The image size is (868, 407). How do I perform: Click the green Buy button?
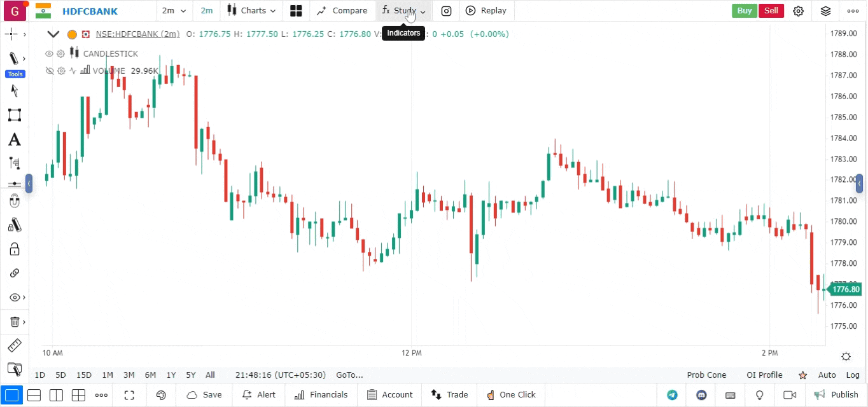pyautogui.click(x=744, y=11)
